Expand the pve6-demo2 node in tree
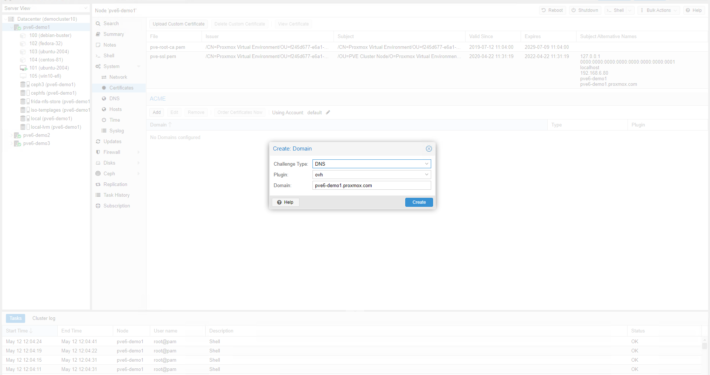Screen dimensions: 710x375 11,135
